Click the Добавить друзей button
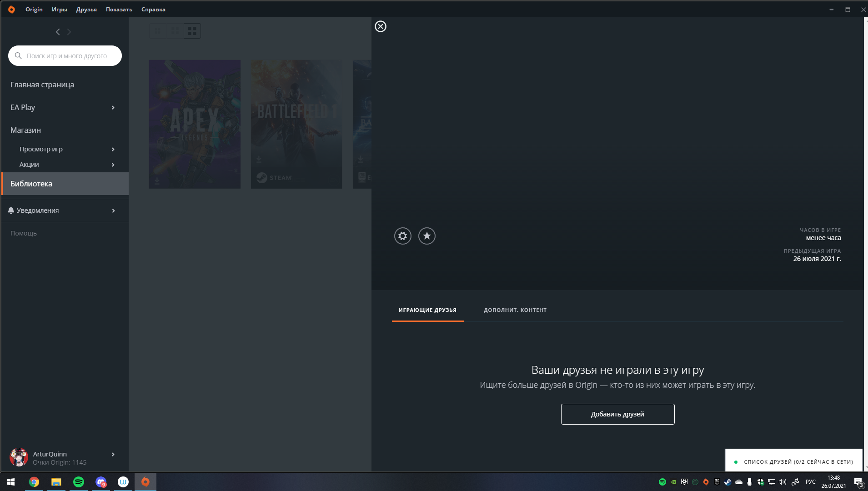Viewport: 868px width, 491px height. click(x=617, y=414)
